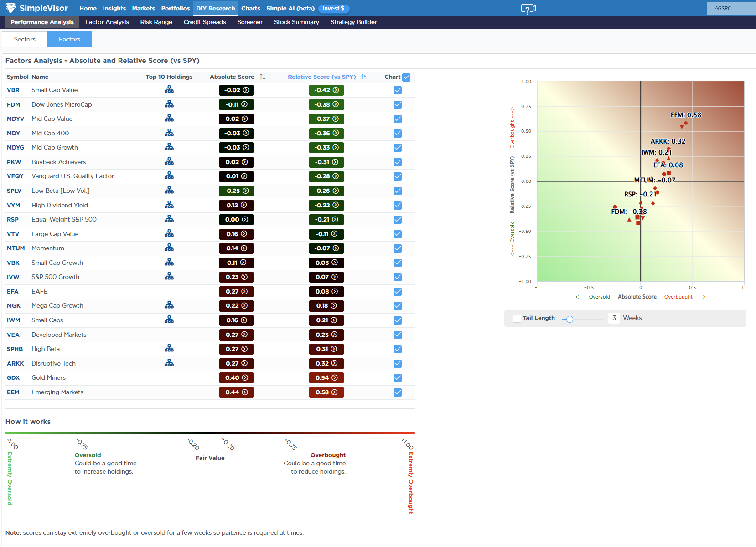Expand the -0.42 relative score for VBR
Screen dimensions: 756x547
[x=326, y=90]
